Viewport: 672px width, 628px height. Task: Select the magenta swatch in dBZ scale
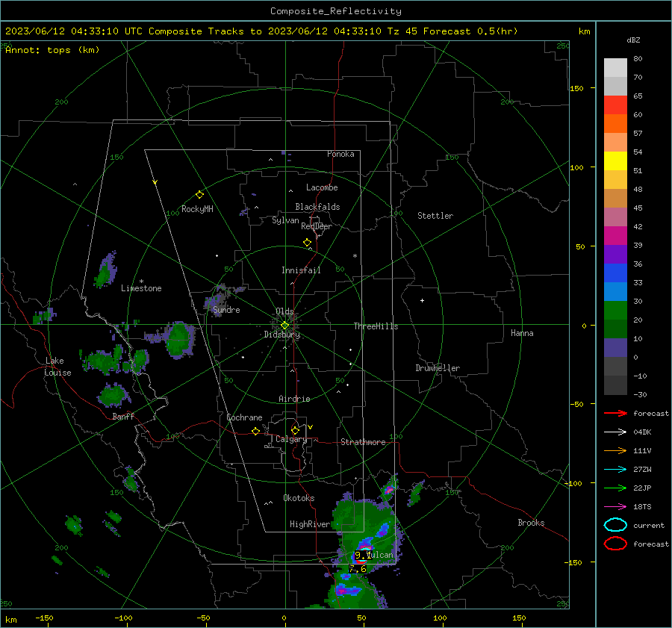[615, 236]
